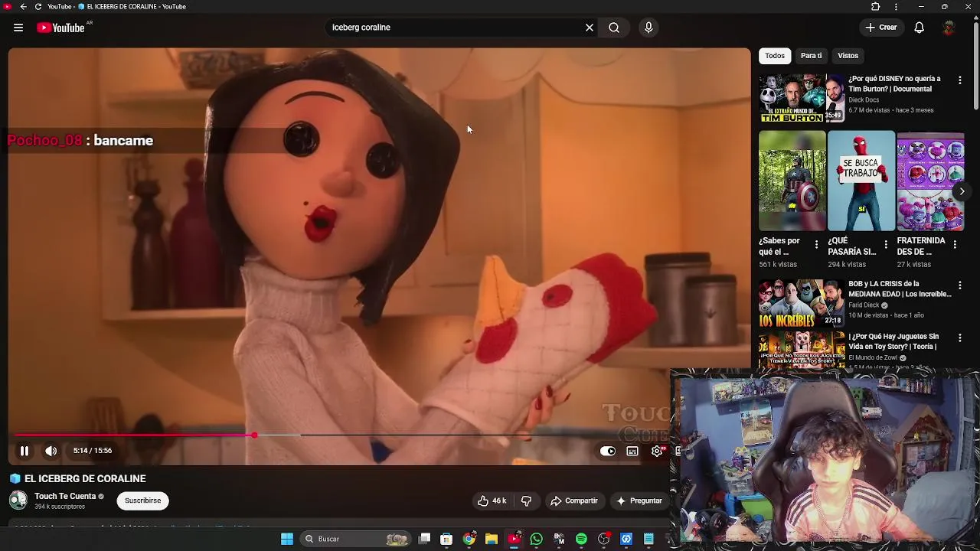980x551 pixels.
Task: Open OBS Studio from the taskbar
Action: tap(604, 540)
